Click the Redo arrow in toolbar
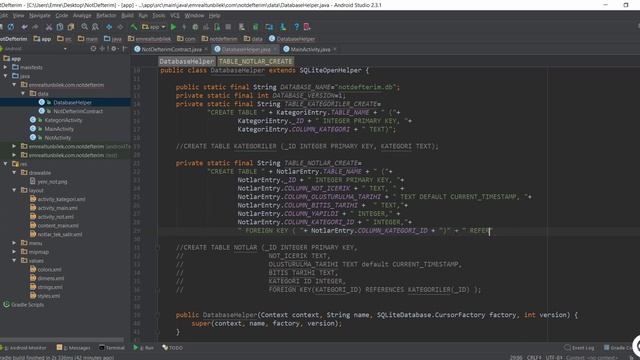 click(36, 27)
